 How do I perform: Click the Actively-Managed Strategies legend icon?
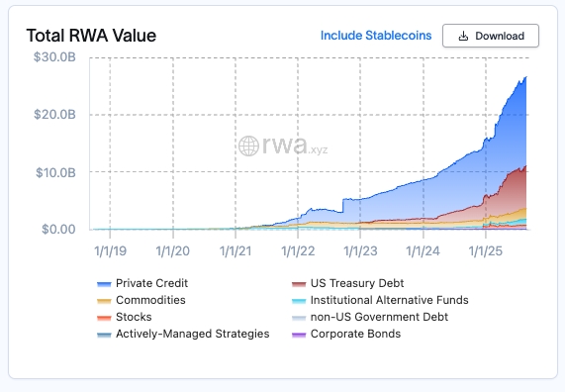click(x=104, y=335)
